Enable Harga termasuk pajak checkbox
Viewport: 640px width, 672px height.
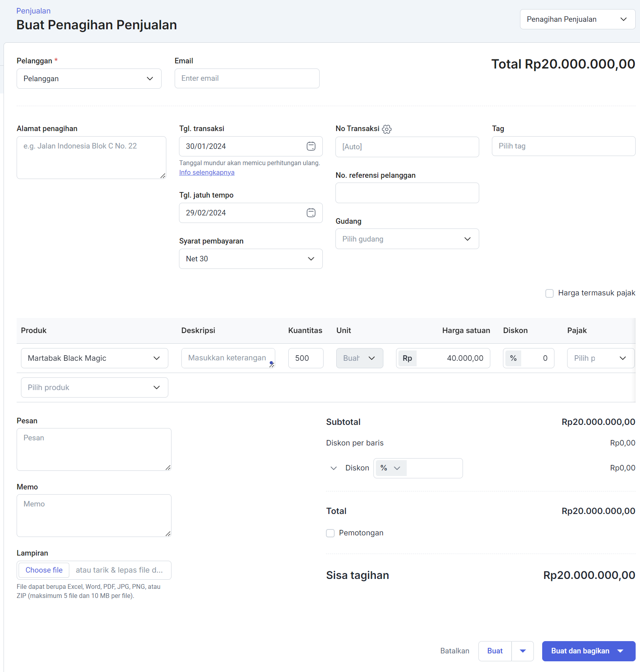[x=549, y=293]
